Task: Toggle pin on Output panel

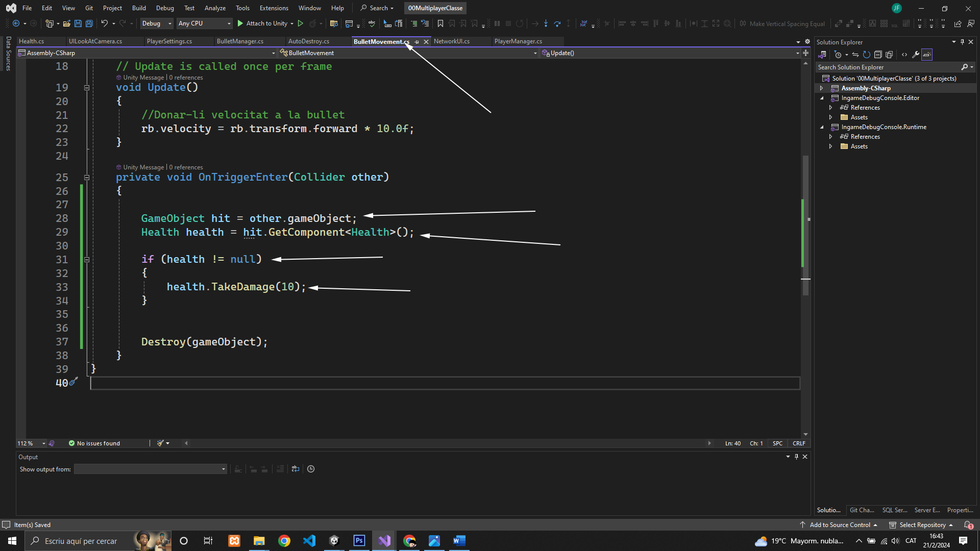Action: coord(796,457)
